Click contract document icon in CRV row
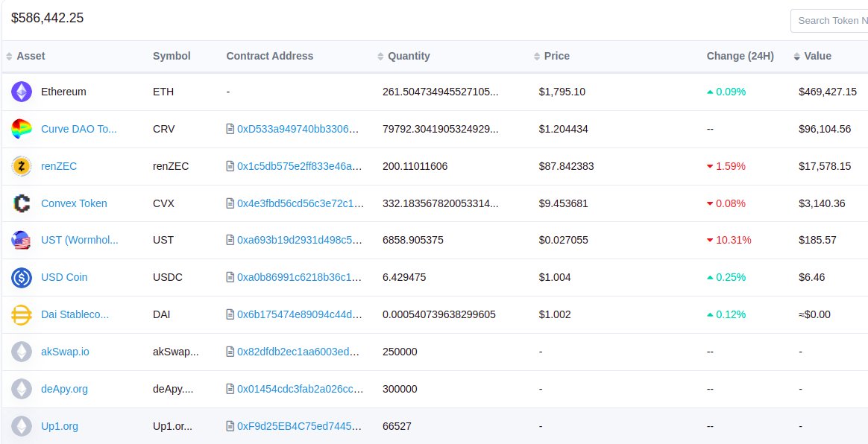Viewport: 868px width, 444px height. pyautogui.click(x=230, y=129)
